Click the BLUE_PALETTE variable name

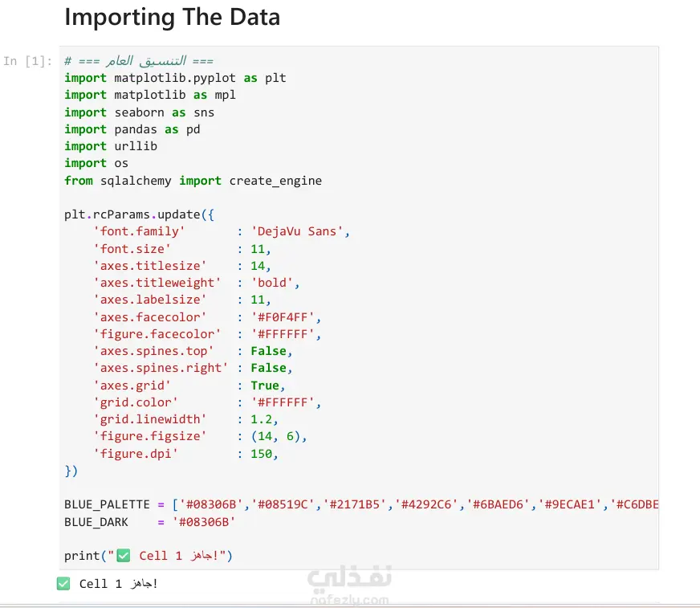tap(107, 504)
